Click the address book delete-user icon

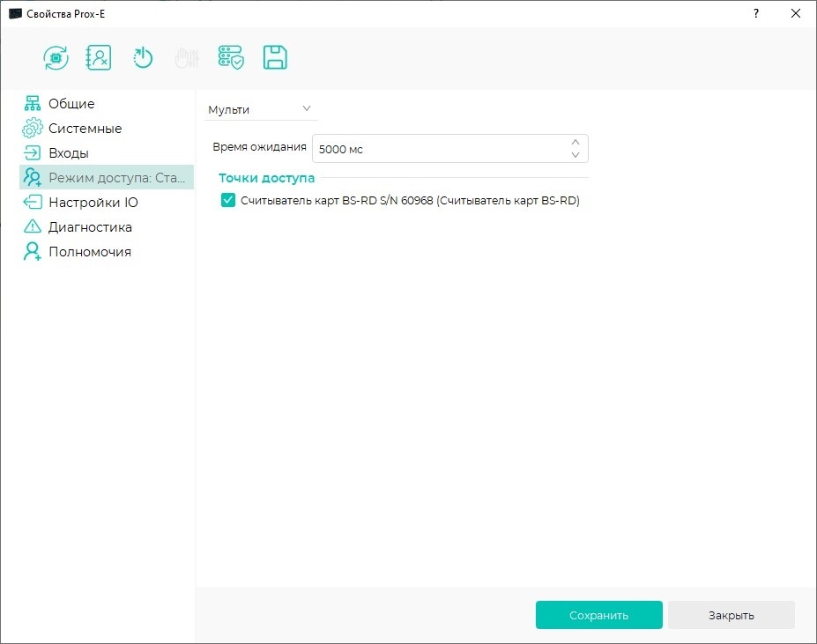coord(99,57)
